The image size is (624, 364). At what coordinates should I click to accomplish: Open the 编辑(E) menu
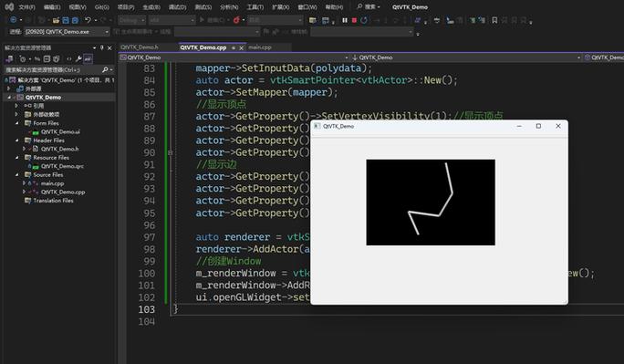(x=52, y=7)
